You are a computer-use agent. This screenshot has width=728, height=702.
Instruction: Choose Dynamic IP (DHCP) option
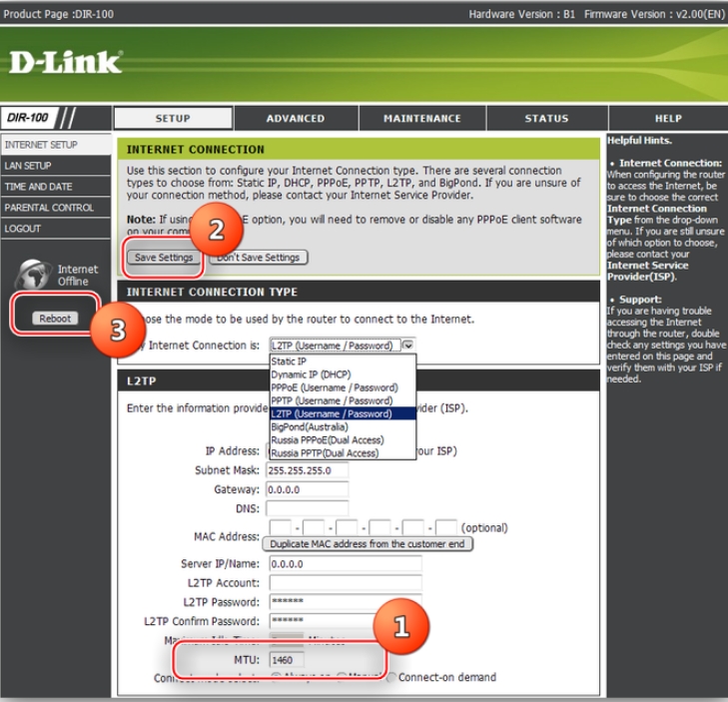[x=343, y=374]
